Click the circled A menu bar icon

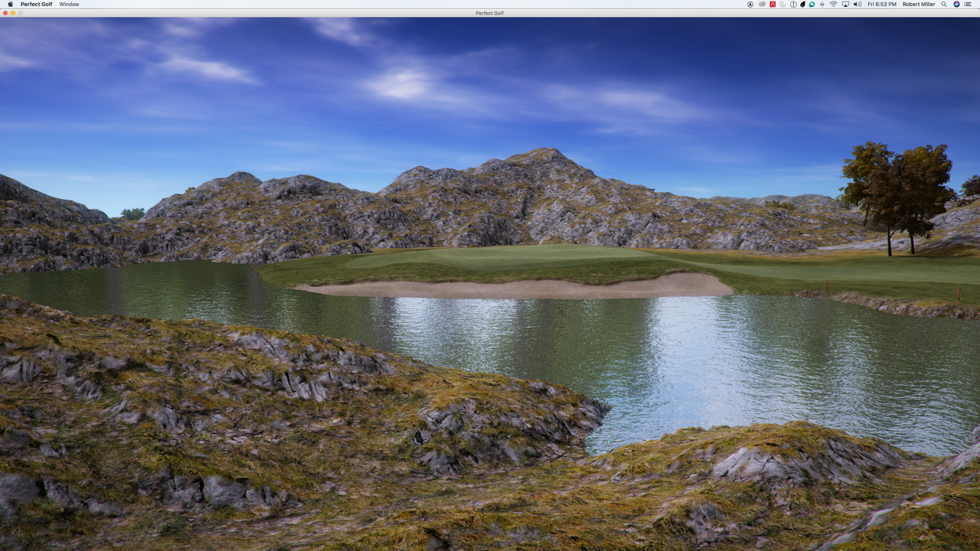[750, 4]
